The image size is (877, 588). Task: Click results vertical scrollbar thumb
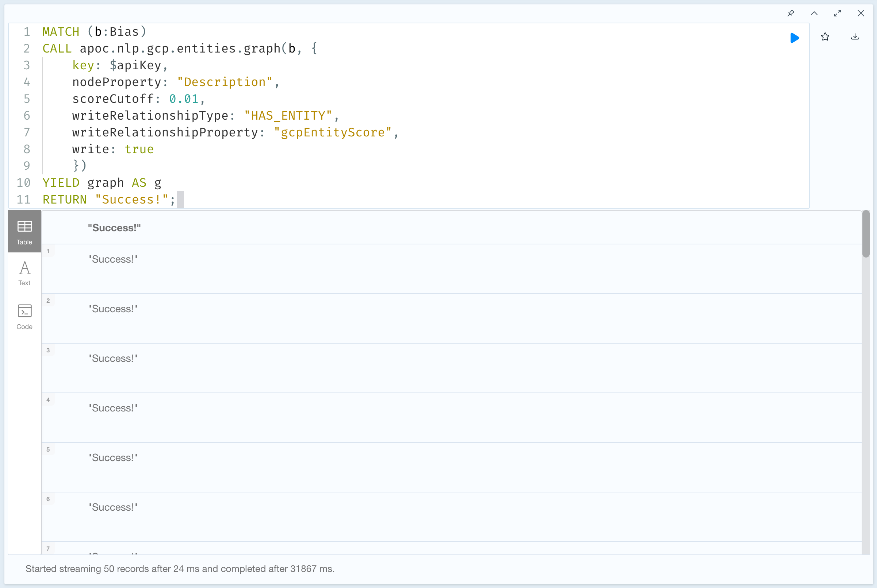866,235
